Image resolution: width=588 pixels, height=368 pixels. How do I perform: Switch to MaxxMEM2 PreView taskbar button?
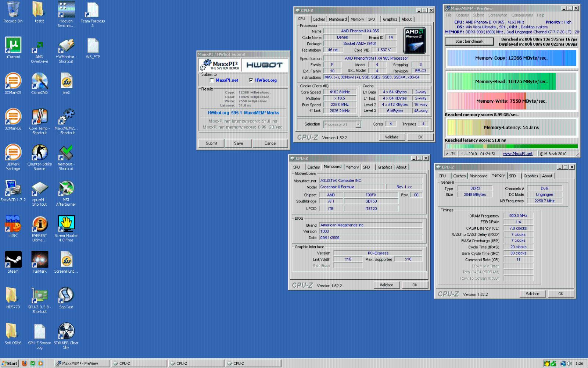pos(82,363)
